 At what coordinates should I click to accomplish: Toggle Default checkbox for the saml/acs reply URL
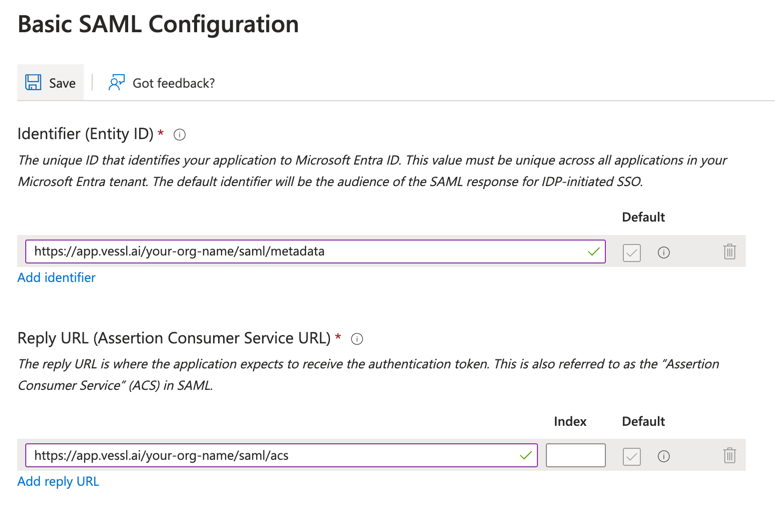click(x=632, y=456)
